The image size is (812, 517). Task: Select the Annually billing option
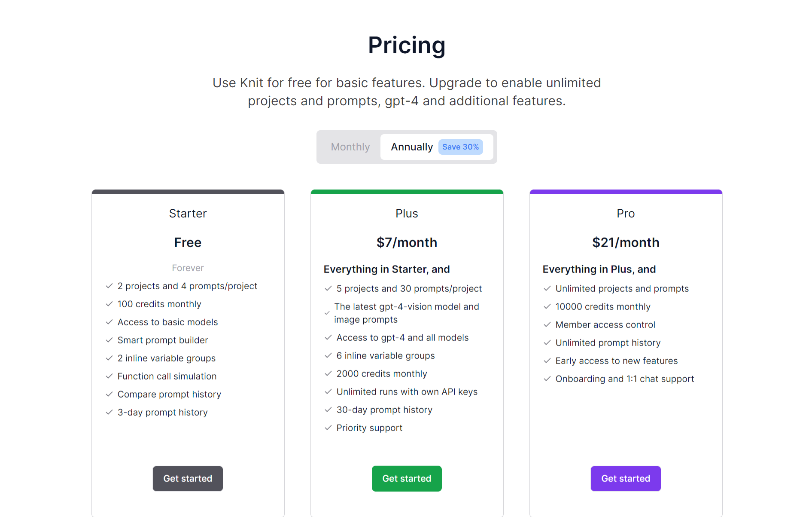coord(411,147)
